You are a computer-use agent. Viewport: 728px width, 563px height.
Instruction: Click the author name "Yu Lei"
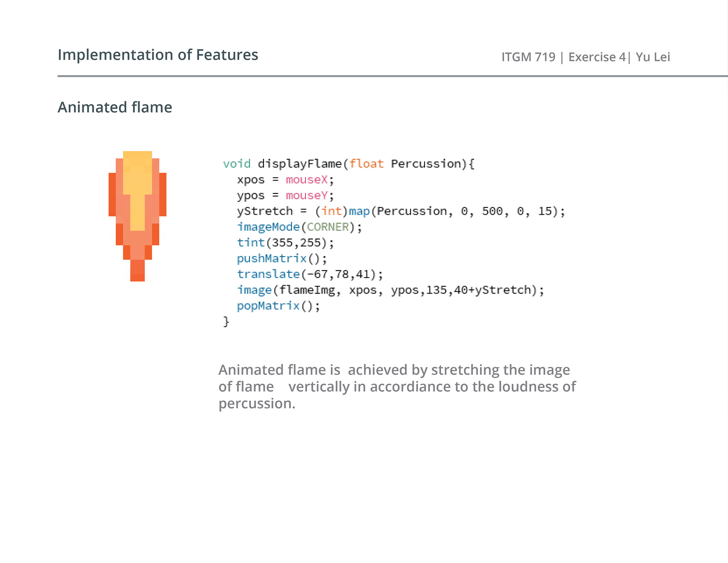tap(653, 57)
